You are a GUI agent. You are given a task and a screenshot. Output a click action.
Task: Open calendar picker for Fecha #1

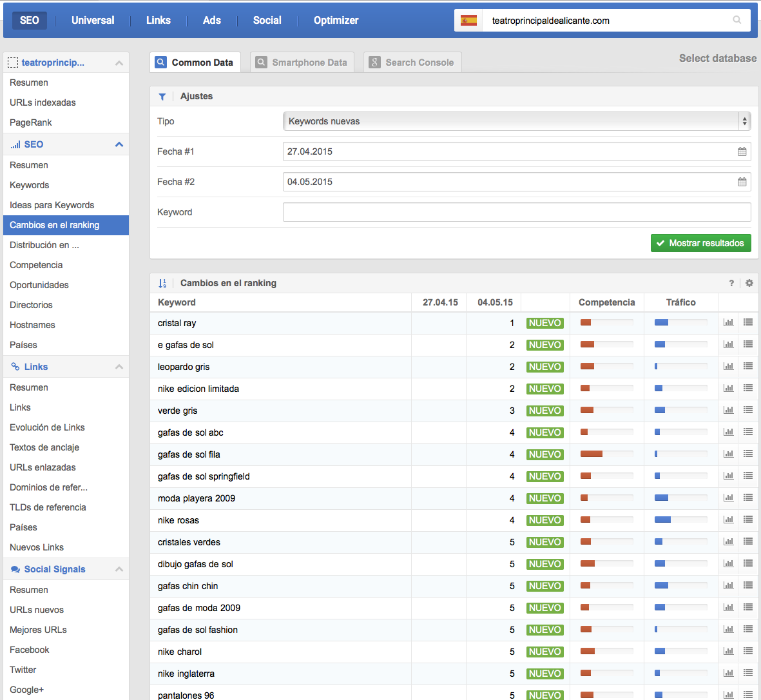742,151
